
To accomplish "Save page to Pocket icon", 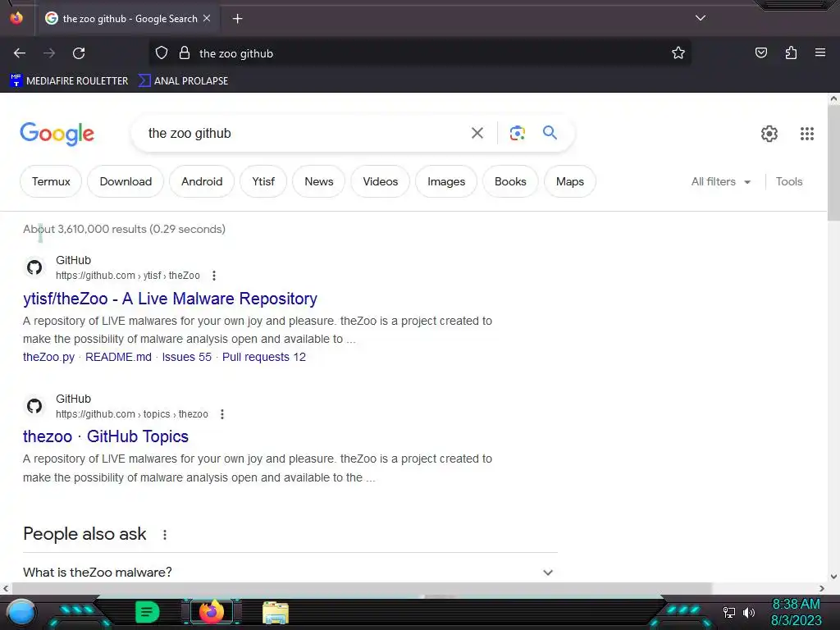I will pos(760,52).
